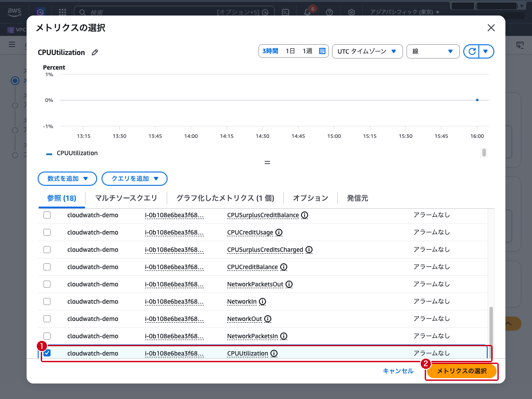Click the CPUUtilization metric name link
This screenshot has width=532, height=399.
pyautogui.click(x=247, y=353)
